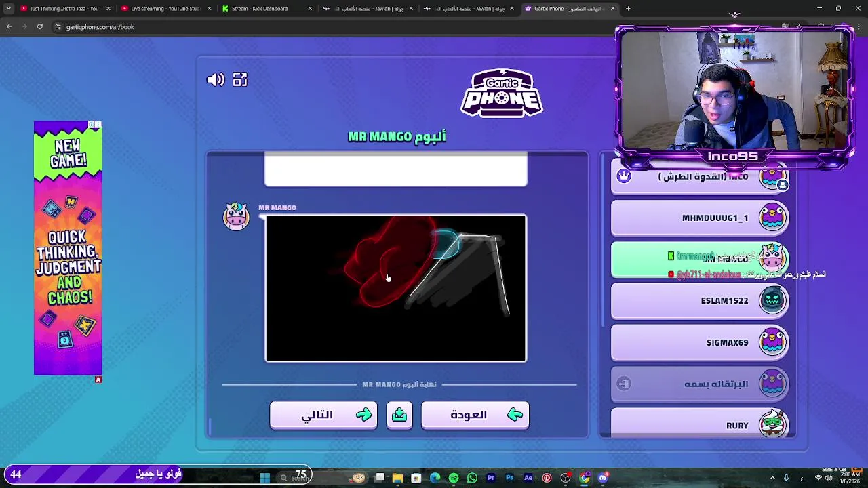Image resolution: width=868 pixels, height=488 pixels.
Task: Mute the game sound with the speaker icon
Action: click(216, 80)
